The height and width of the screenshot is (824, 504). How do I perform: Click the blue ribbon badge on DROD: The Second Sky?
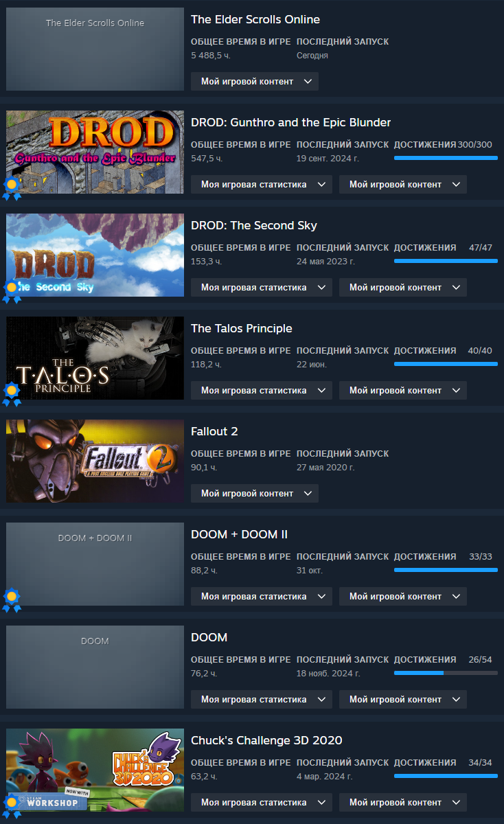click(x=12, y=291)
